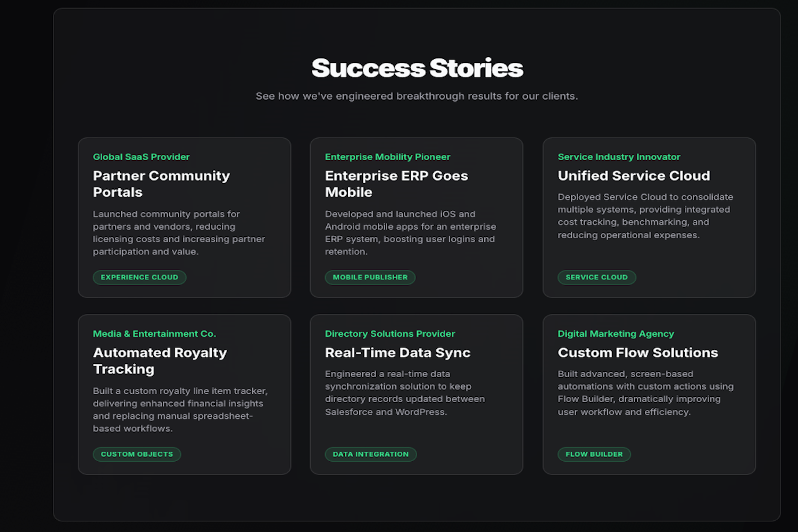
Task: Click the DATA INTEGRATION tag
Action: point(371,454)
